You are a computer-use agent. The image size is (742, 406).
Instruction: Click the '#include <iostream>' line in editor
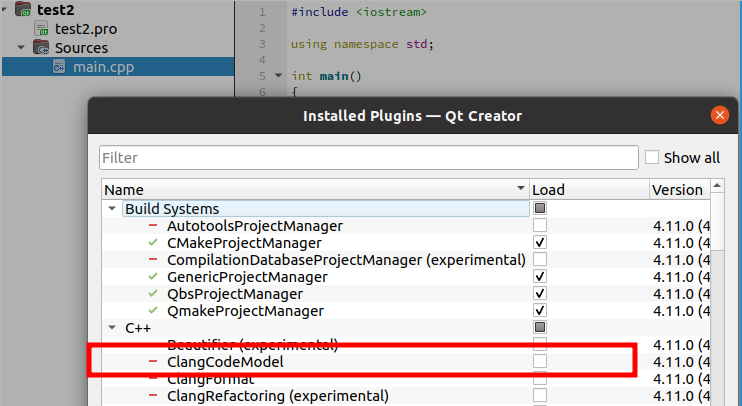[359, 12]
